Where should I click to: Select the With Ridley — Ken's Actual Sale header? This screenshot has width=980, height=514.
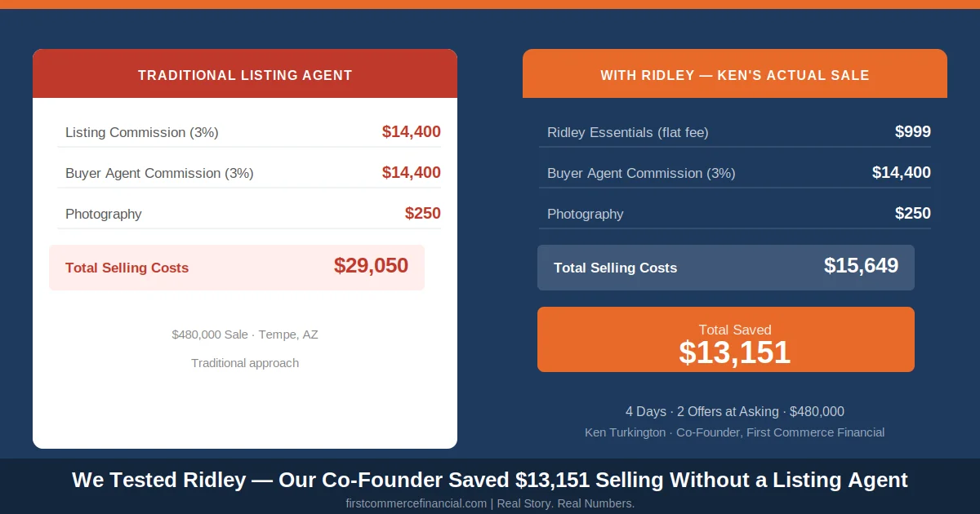point(734,75)
